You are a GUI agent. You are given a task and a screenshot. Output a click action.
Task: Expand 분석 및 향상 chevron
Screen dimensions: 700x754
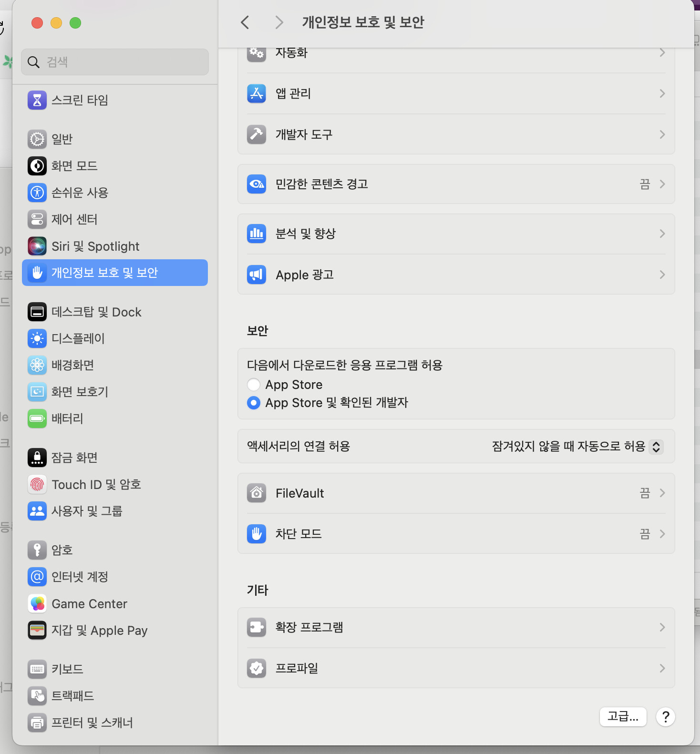[x=662, y=234]
